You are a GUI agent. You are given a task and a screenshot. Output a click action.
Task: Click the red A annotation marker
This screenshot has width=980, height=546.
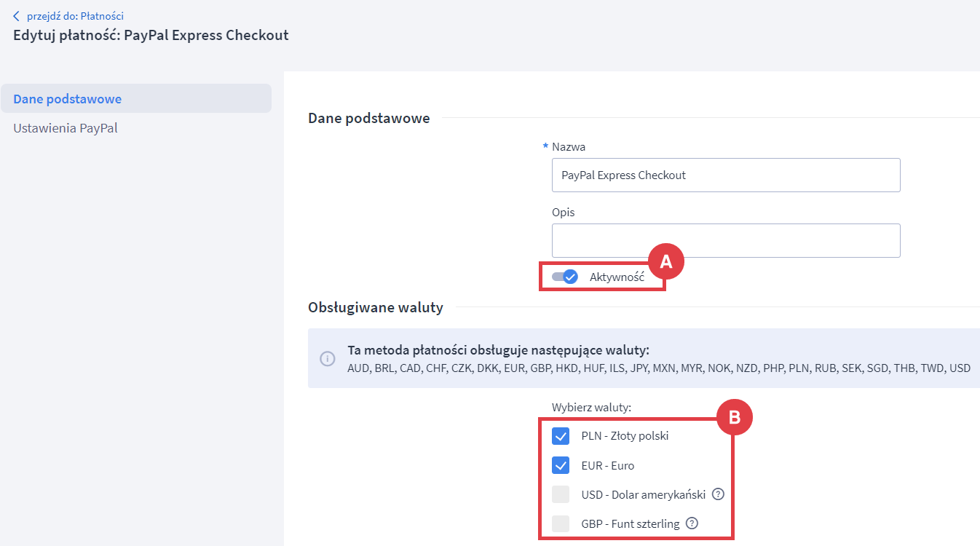[665, 262]
